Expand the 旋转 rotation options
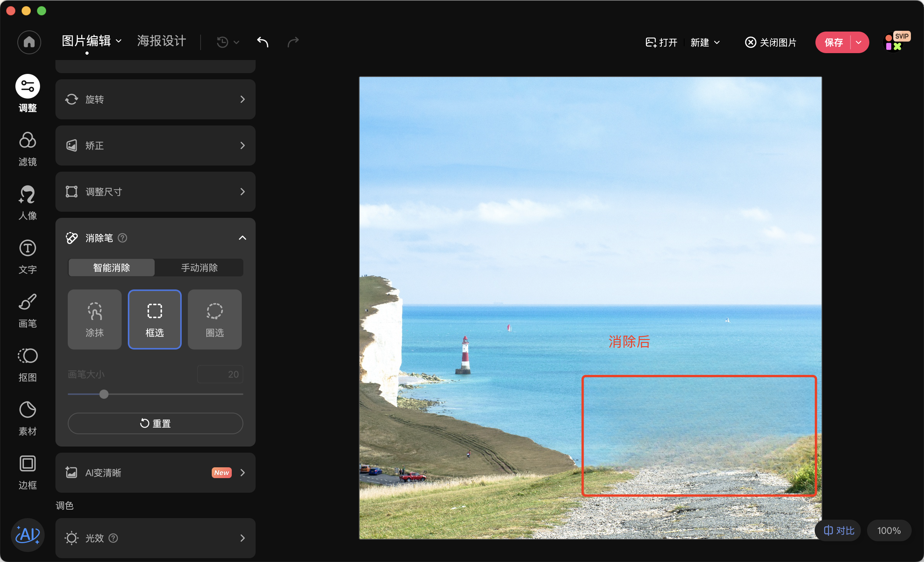Screen dimensions: 924x562 (243, 100)
